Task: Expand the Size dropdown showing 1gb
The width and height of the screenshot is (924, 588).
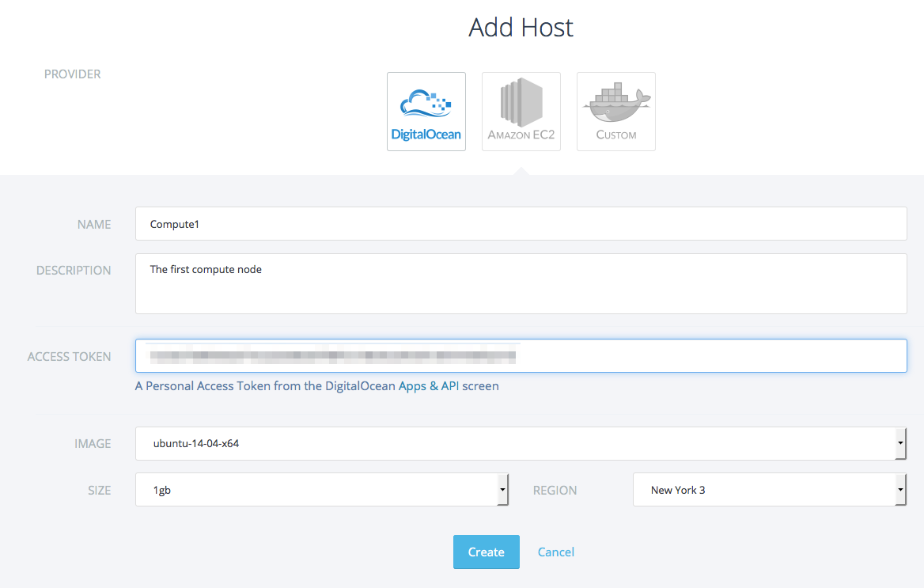Action: tap(322, 490)
